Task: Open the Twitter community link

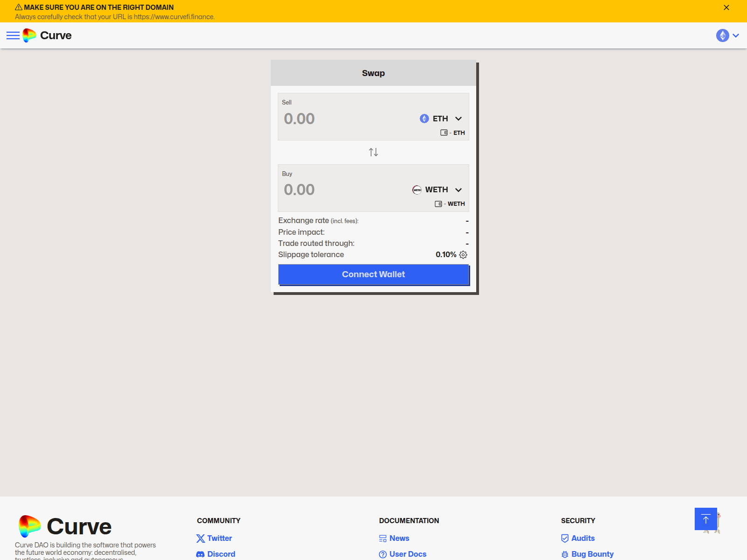Action: [x=214, y=538]
